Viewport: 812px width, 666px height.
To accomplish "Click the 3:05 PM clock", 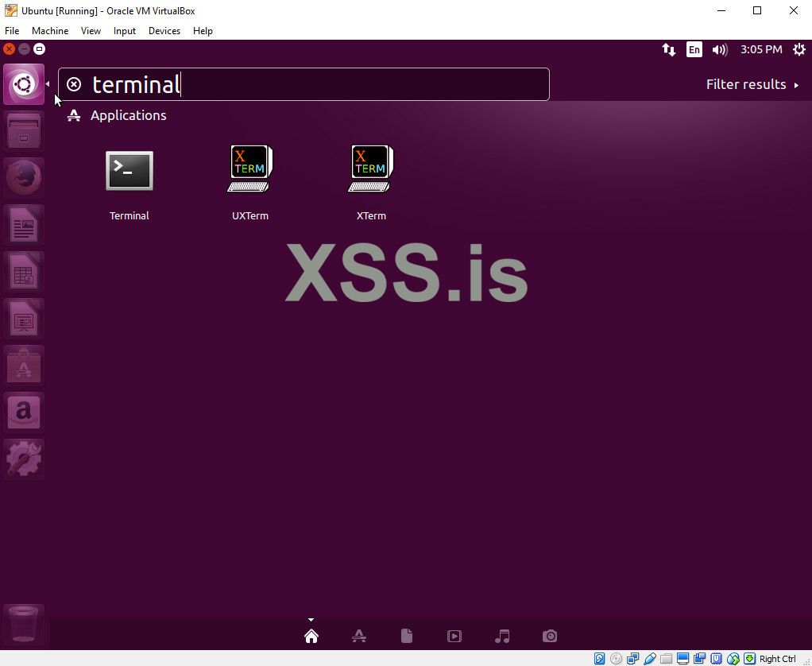I will (x=760, y=50).
